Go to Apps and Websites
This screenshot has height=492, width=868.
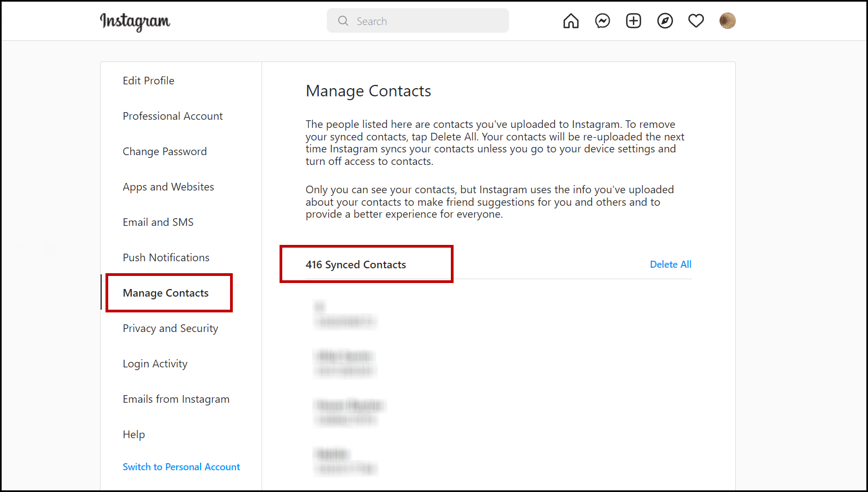pyautogui.click(x=169, y=187)
